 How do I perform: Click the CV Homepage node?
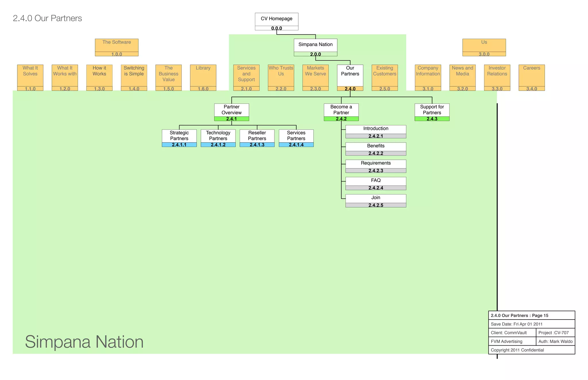276,22
